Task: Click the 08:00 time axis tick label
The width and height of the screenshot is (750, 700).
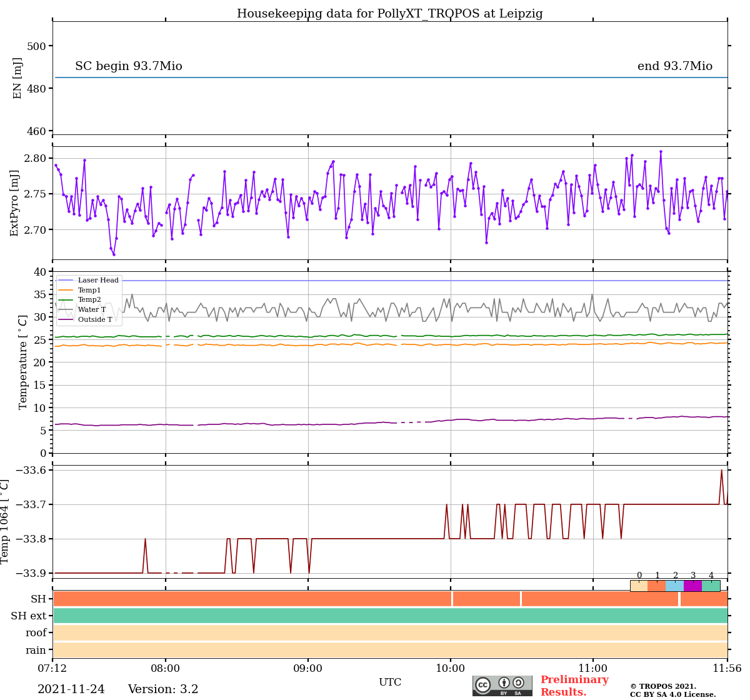Action: click(x=166, y=669)
